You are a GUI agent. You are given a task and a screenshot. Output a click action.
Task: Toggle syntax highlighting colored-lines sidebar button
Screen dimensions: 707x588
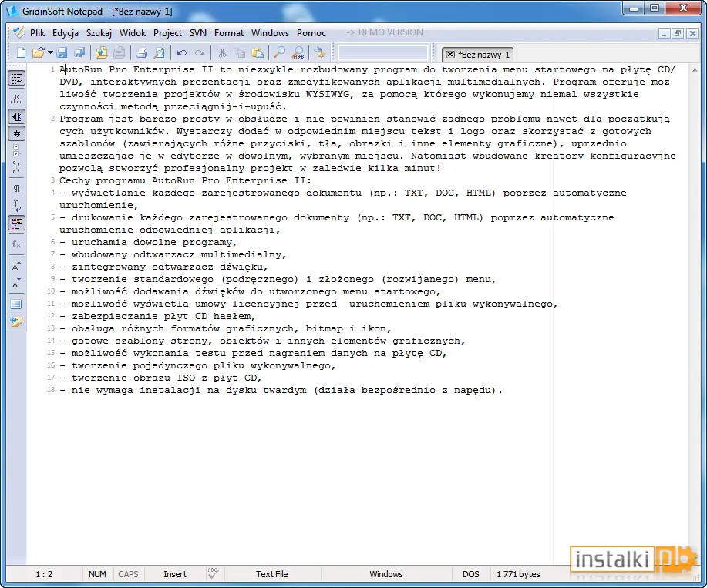pyautogui.click(x=17, y=223)
